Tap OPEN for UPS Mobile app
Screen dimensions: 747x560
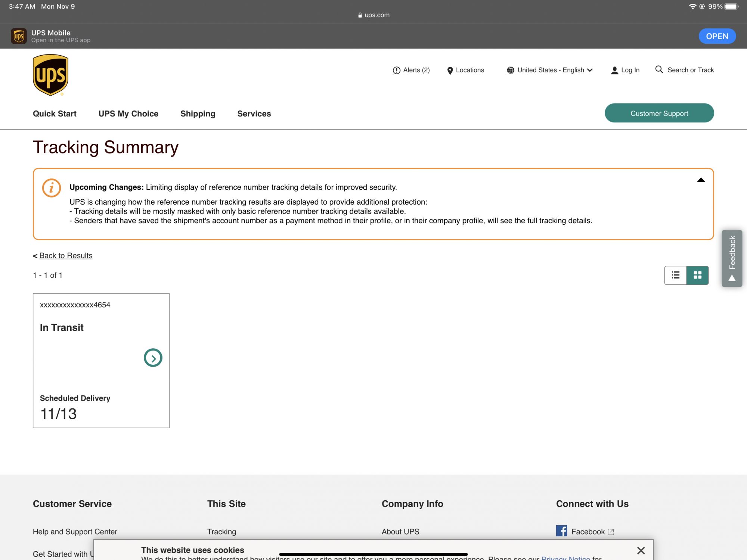pyautogui.click(x=717, y=36)
